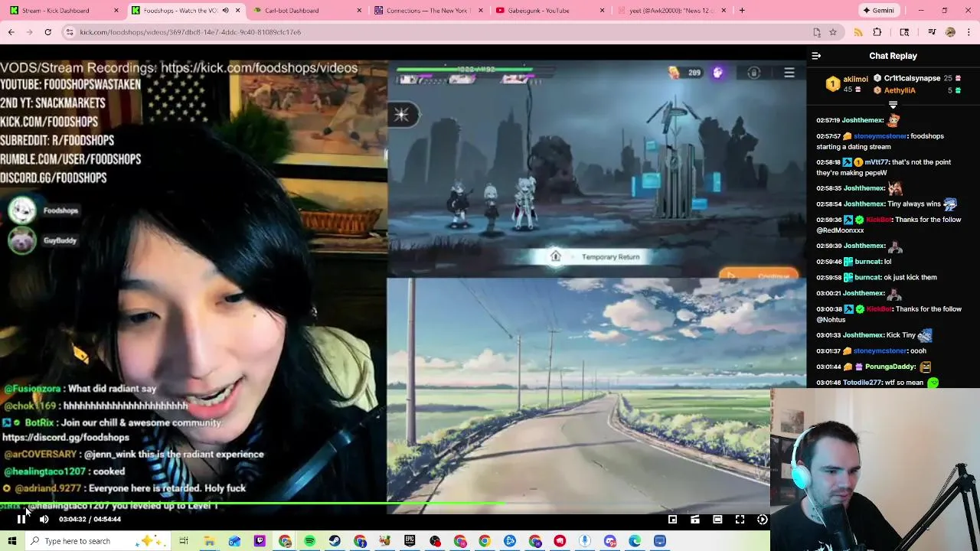The width and height of the screenshot is (980, 551).
Task: Go forward in browser history
Action: (29, 32)
